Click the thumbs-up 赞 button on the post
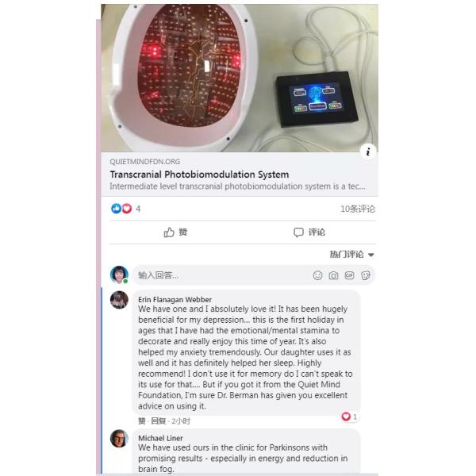The width and height of the screenshot is (476, 476). [x=175, y=232]
